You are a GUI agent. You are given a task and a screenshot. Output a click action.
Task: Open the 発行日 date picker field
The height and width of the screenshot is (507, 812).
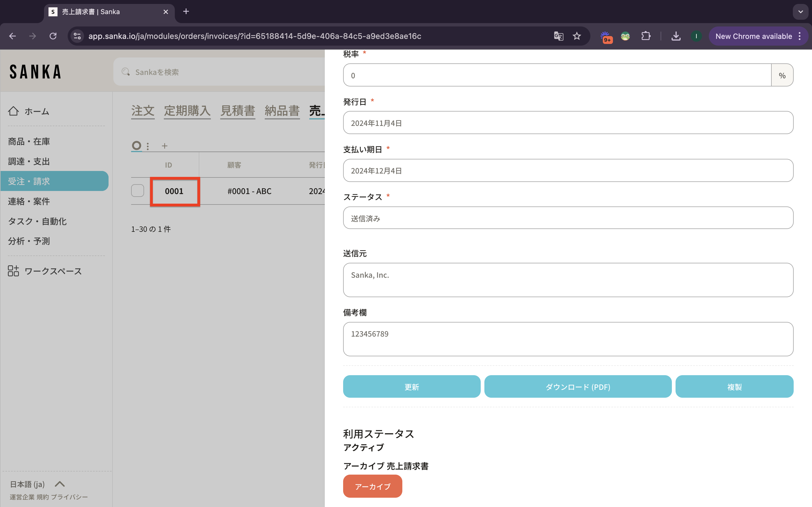point(568,123)
